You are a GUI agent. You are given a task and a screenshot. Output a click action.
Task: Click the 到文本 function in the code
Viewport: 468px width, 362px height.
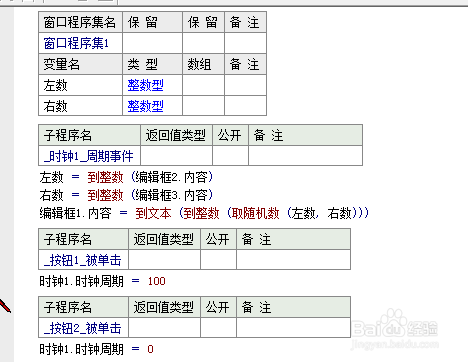153,213
